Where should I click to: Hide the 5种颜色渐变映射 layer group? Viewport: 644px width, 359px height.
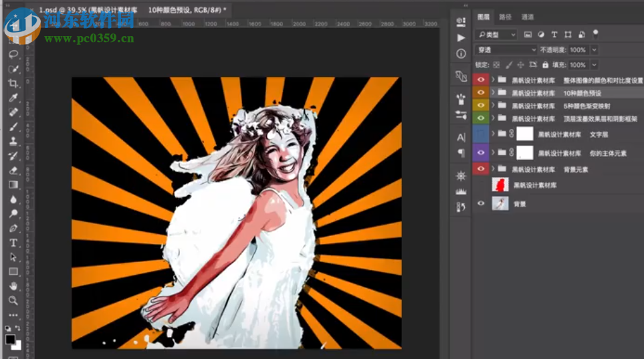[481, 106]
